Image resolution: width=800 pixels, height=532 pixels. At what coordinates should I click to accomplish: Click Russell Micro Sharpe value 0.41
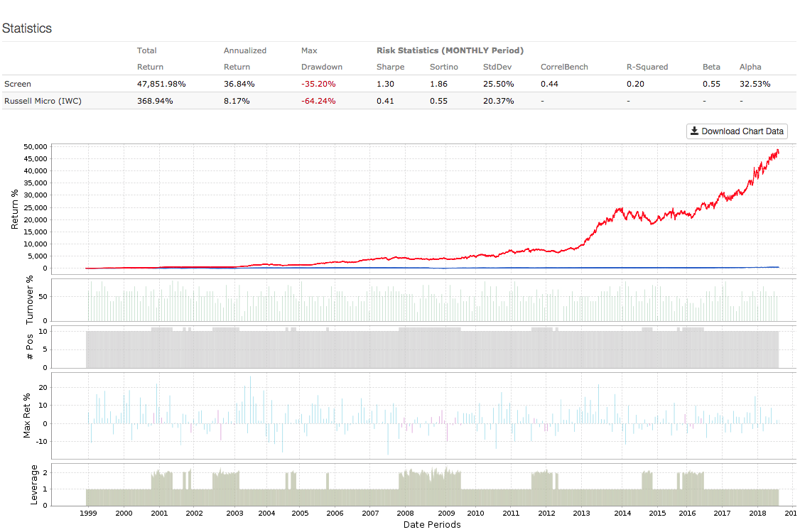385,101
